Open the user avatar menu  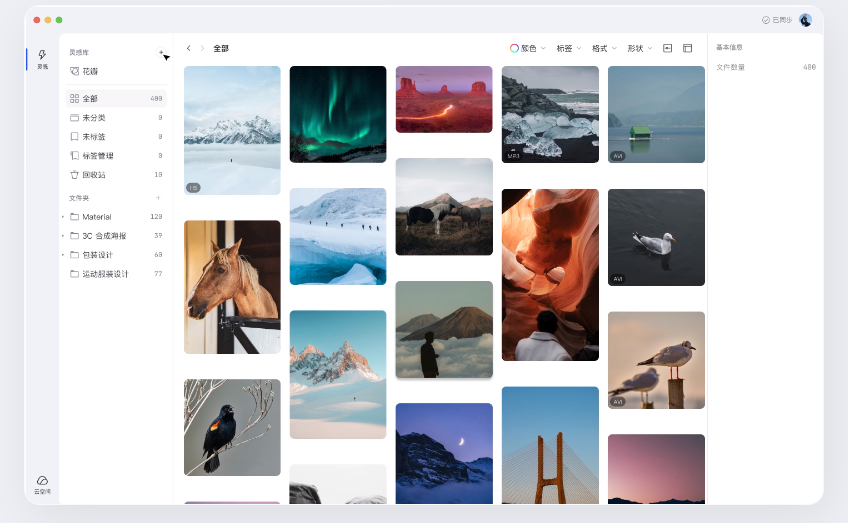click(x=805, y=20)
